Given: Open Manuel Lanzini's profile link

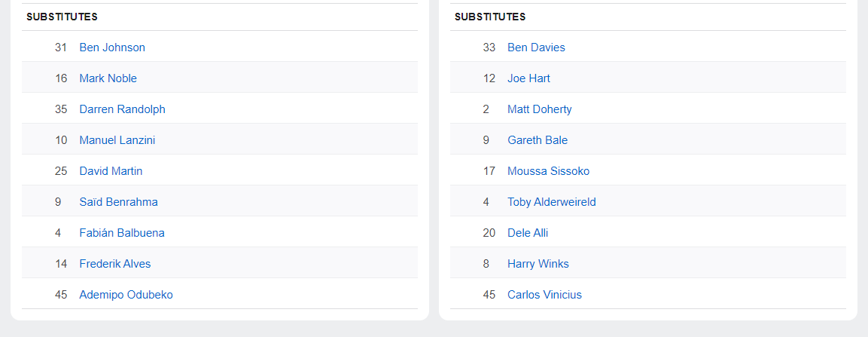Looking at the screenshot, I should [x=117, y=140].
